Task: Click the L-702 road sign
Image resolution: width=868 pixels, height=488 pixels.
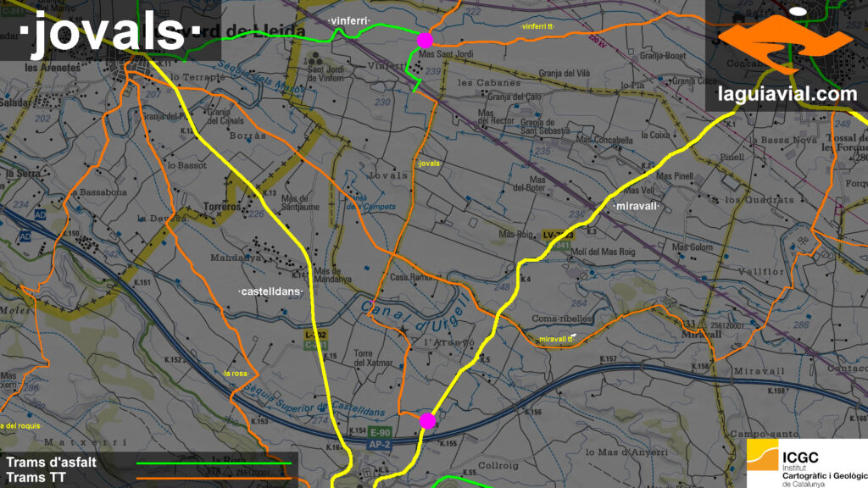Action: click(x=315, y=335)
